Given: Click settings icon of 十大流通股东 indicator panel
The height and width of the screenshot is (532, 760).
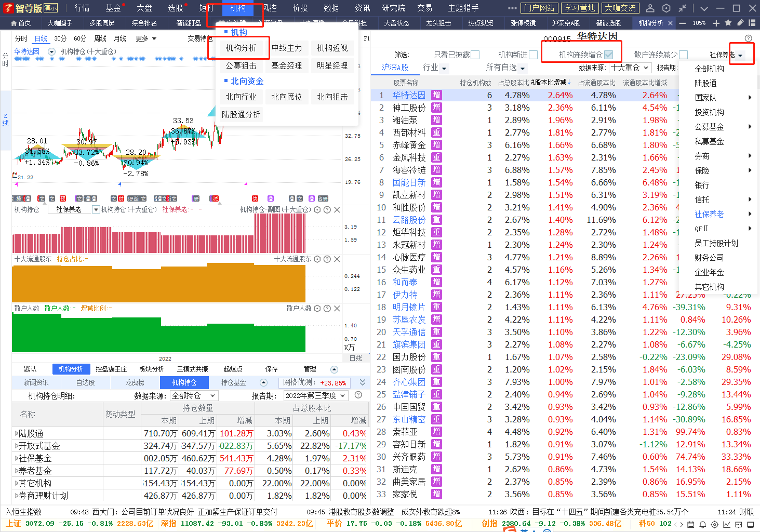Looking at the screenshot, I should pyautogui.click(x=317, y=259).
